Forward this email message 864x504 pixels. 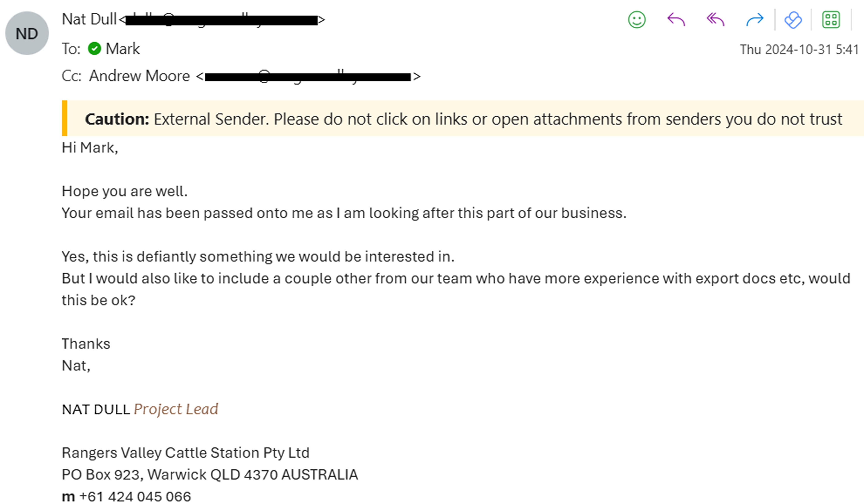(755, 20)
